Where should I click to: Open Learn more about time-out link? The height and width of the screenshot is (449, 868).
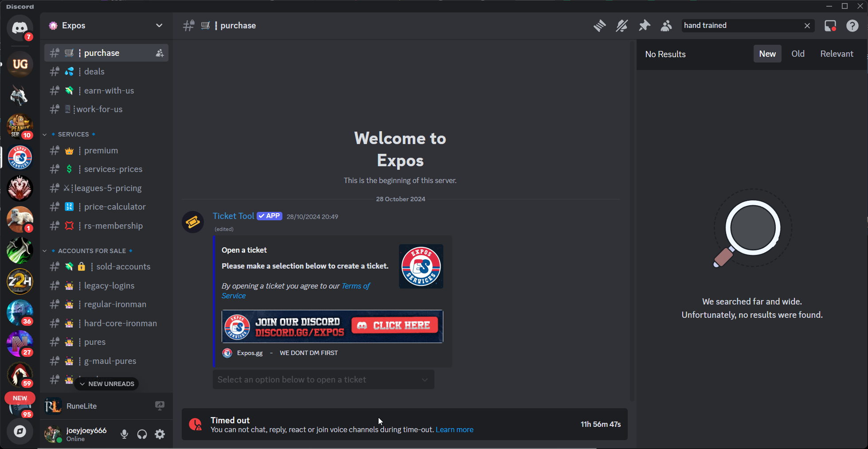[x=454, y=429]
